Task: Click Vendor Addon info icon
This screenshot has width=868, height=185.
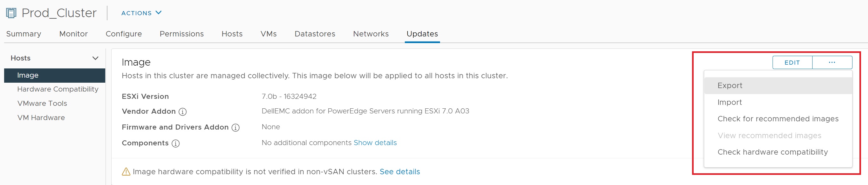Action: click(x=182, y=112)
